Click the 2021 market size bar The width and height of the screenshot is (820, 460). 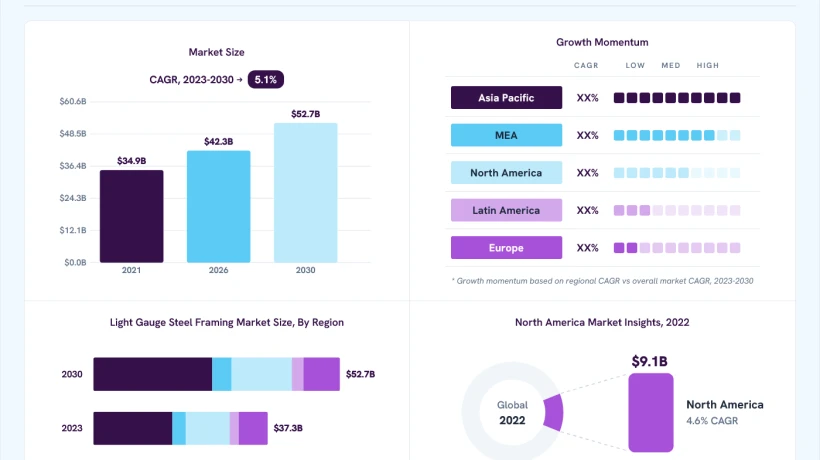132,216
